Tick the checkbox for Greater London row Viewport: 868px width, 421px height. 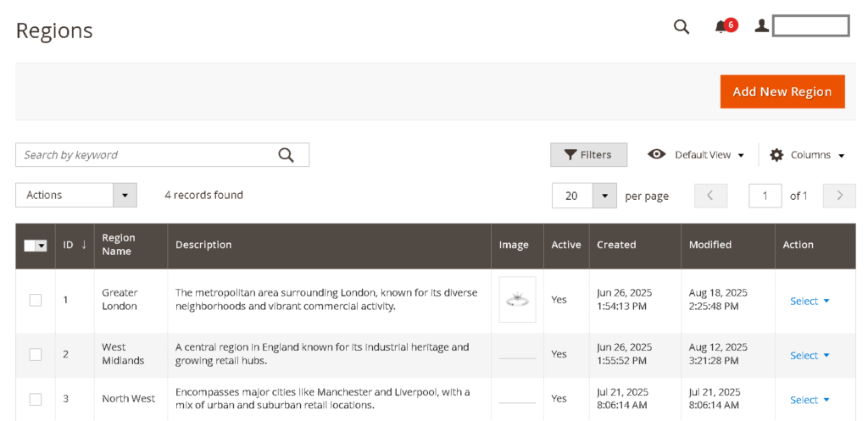[36, 300]
